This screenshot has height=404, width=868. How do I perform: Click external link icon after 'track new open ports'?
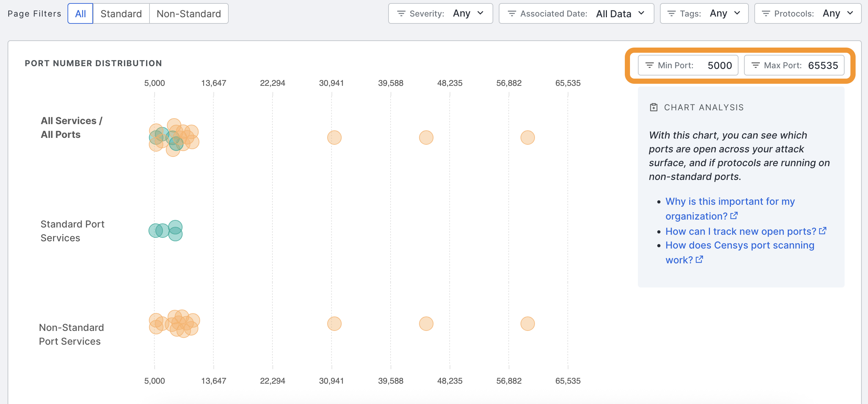pos(823,231)
